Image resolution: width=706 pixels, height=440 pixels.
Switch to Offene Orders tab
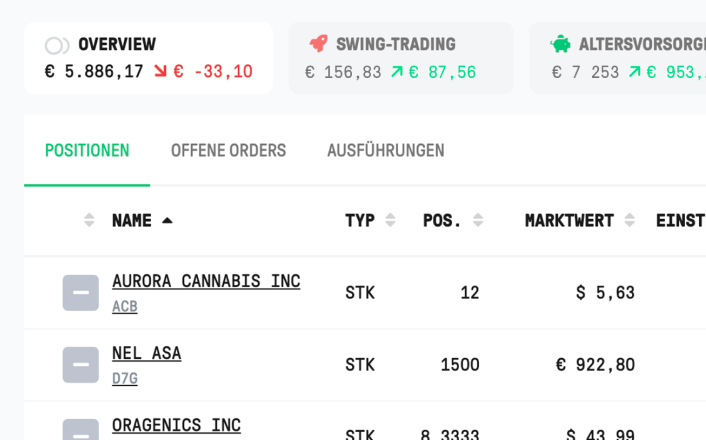click(228, 150)
